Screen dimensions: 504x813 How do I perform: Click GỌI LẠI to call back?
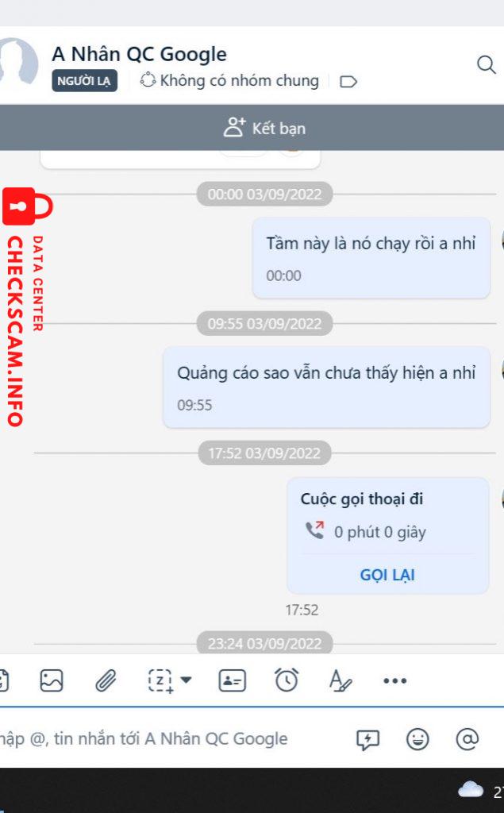(x=387, y=575)
